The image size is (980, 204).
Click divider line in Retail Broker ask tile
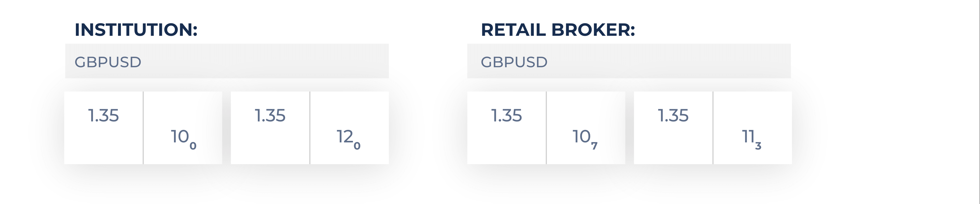713,128
